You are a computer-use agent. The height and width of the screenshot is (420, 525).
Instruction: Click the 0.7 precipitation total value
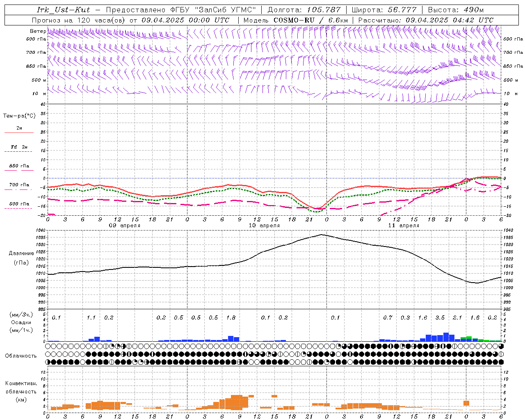click(388, 317)
